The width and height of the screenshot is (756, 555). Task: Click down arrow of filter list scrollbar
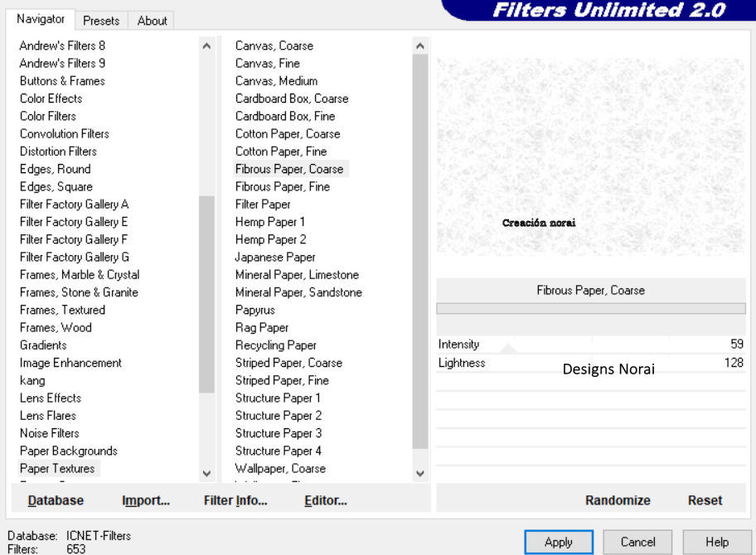coord(420,473)
